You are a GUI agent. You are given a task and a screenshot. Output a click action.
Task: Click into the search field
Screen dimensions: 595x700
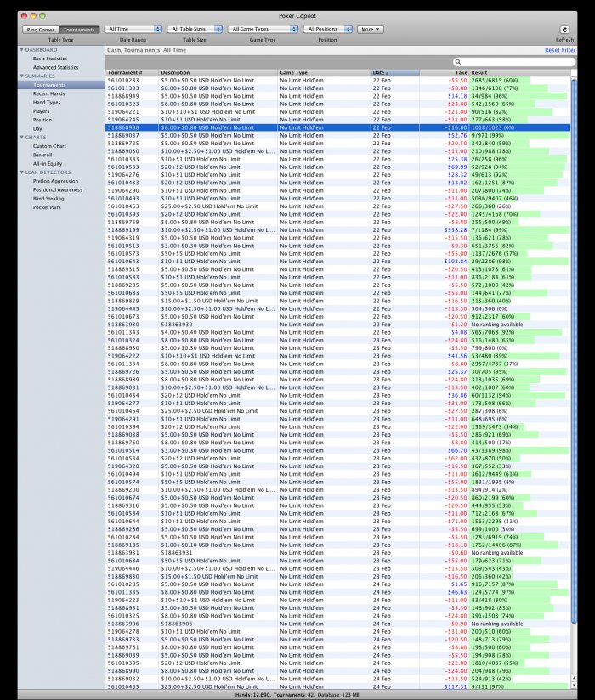point(513,62)
